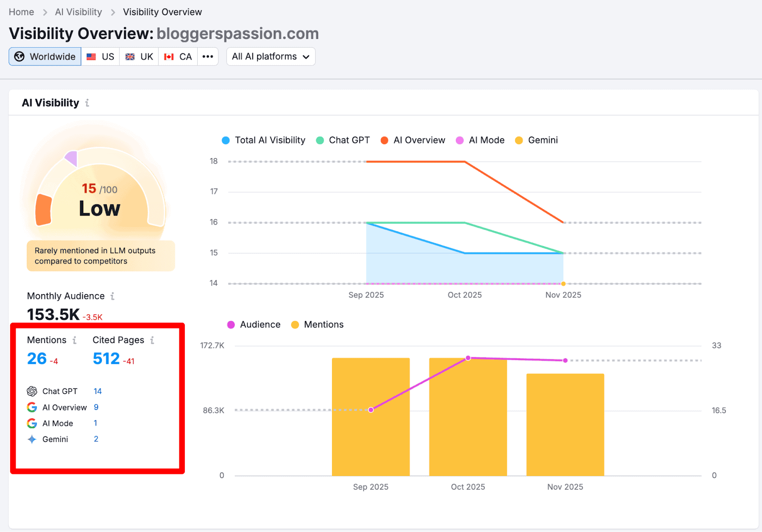
Task: Click the breadcrumb chevron after Home
Action: (x=45, y=12)
